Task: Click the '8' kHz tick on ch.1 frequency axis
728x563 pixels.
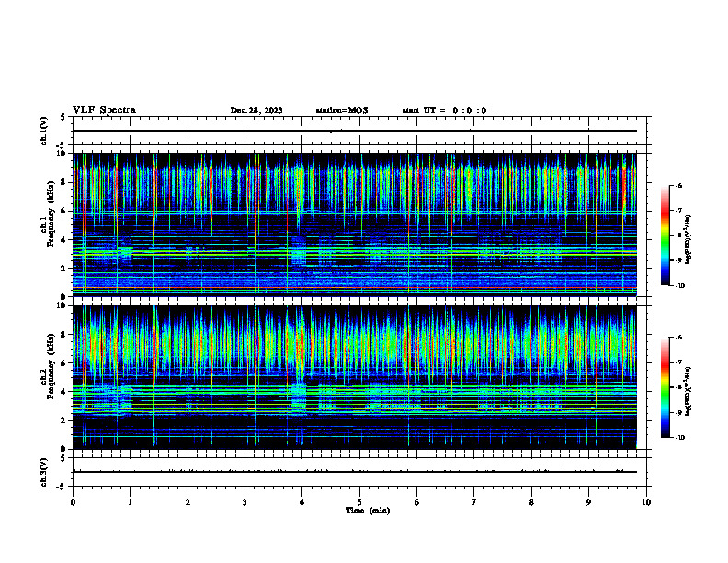Action: (x=64, y=182)
